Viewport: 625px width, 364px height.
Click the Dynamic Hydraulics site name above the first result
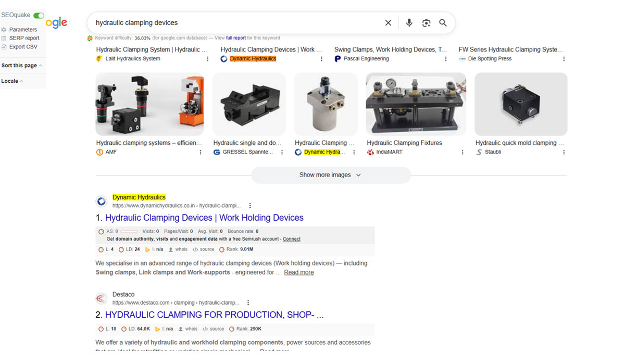[x=139, y=197]
